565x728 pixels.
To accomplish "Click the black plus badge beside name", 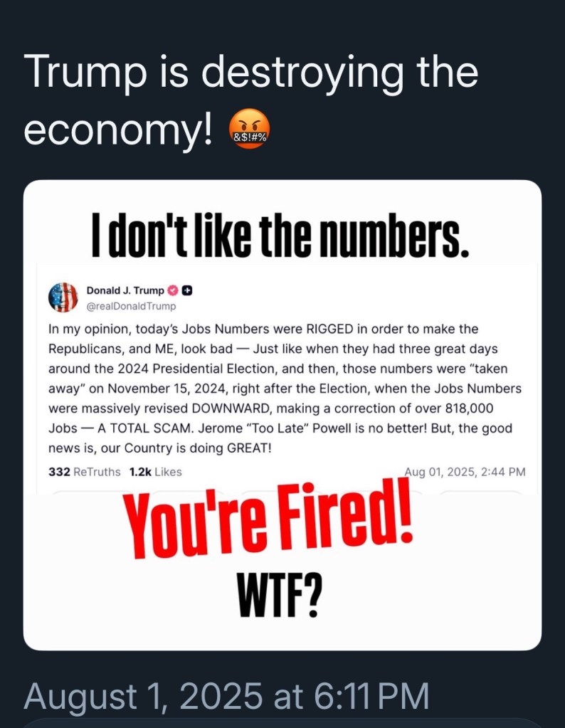I will coord(188,290).
